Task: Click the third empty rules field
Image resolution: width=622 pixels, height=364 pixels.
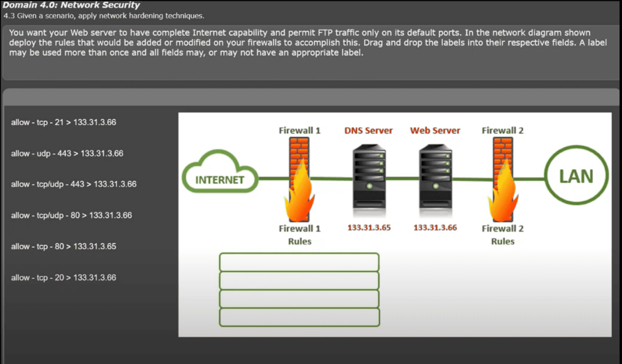Action: point(299,298)
